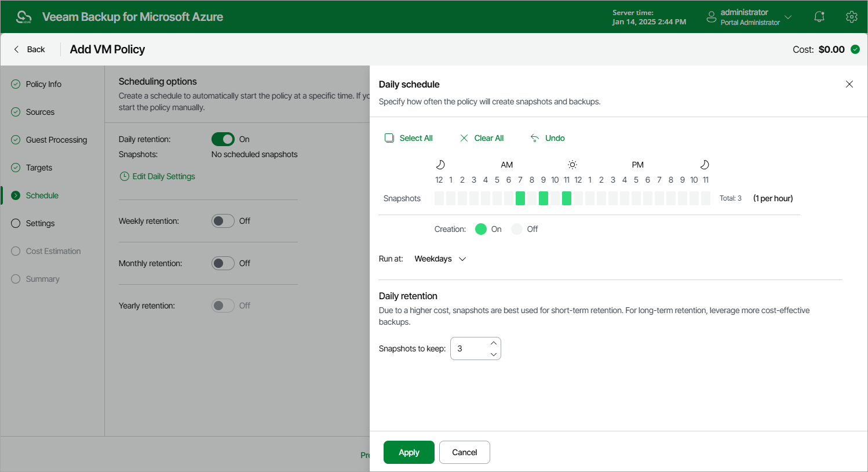Open the Policy Info step
Screen dimensions: 868x472
pyautogui.click(x=43, y=84)
